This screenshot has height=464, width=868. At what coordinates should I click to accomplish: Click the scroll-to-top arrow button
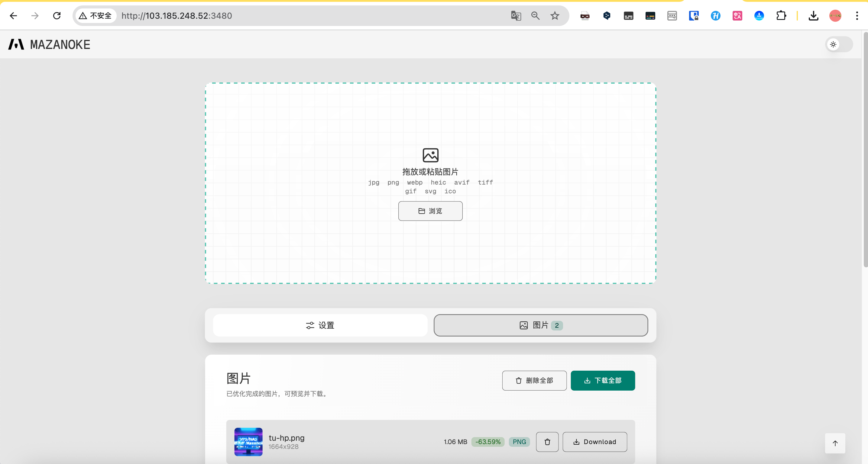pos(835,443)
